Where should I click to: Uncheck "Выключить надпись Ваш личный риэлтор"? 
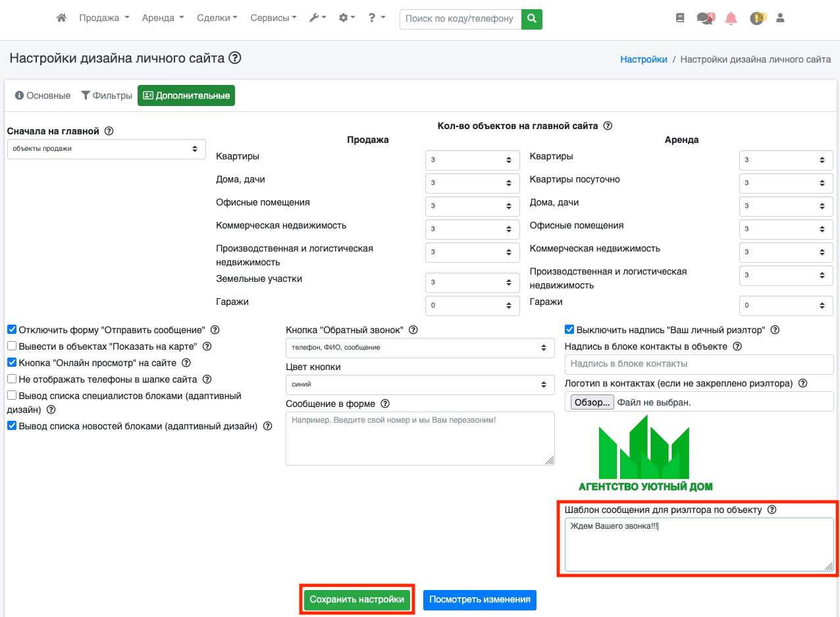pyautogui.click(x=569, y=330)
